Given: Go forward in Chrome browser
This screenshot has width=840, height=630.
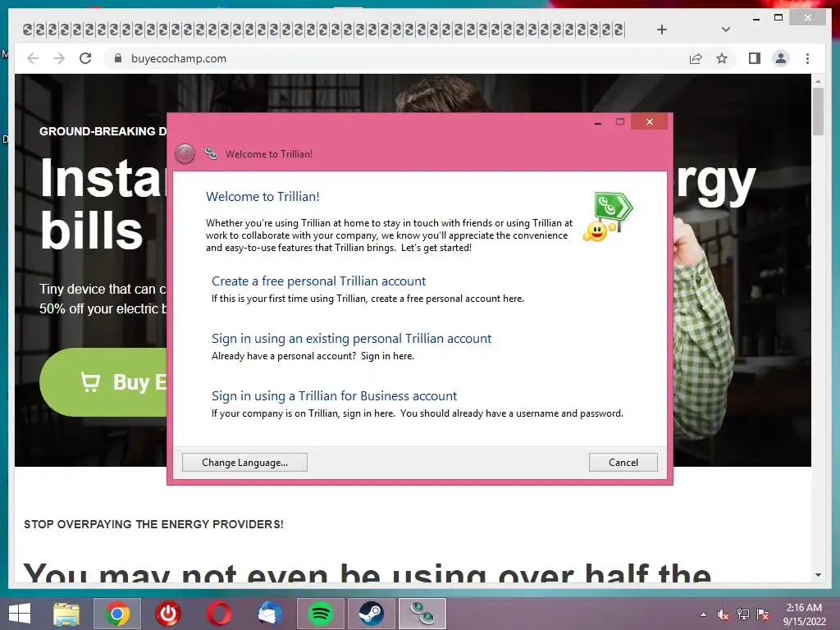Looking at the screenshot, I should (x=59, y=58).
